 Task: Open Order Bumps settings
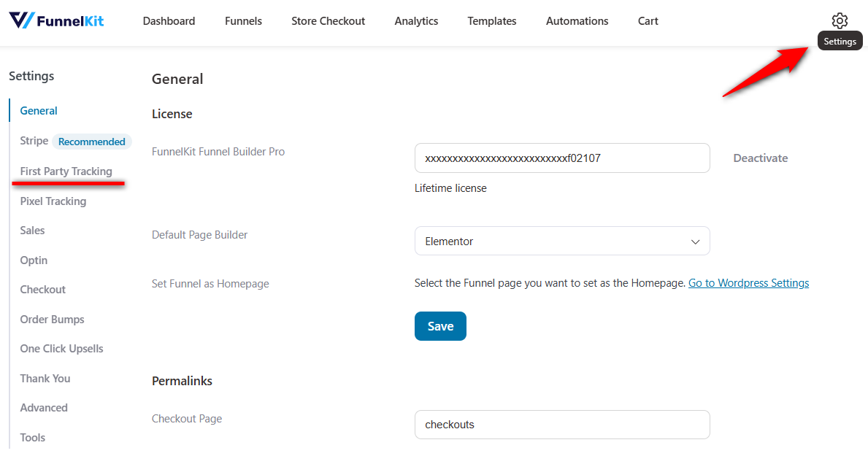click(52, 320)
